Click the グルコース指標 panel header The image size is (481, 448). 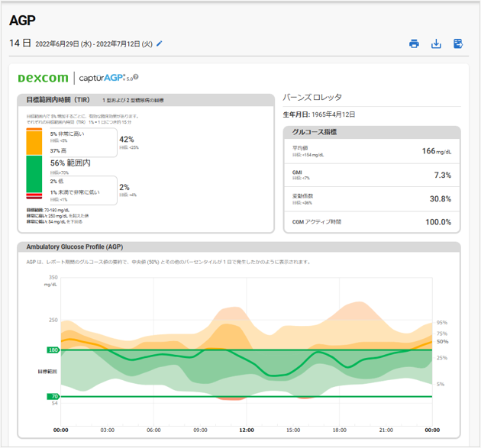372,132
